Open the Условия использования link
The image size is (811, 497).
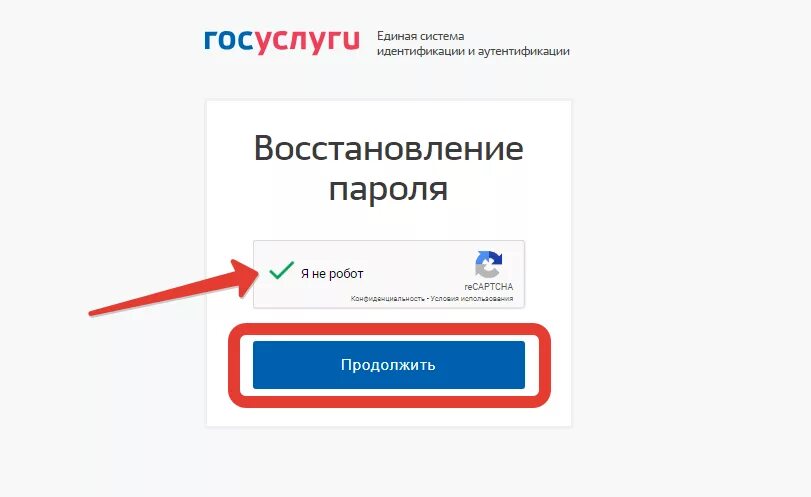472,298
